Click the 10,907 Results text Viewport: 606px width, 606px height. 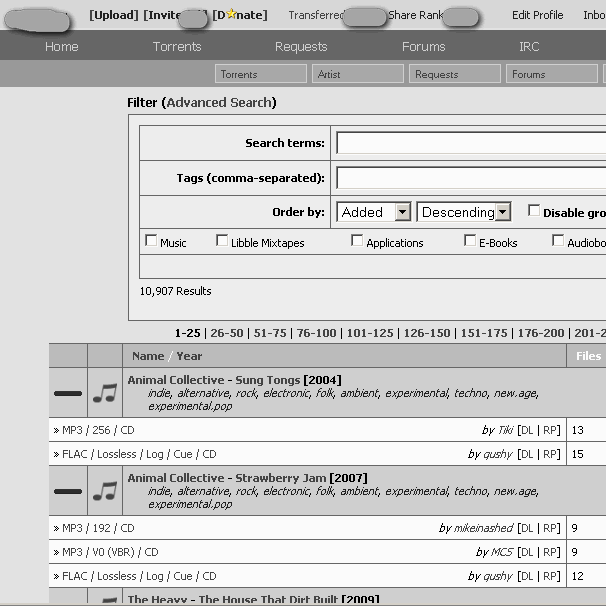(175, 291)
